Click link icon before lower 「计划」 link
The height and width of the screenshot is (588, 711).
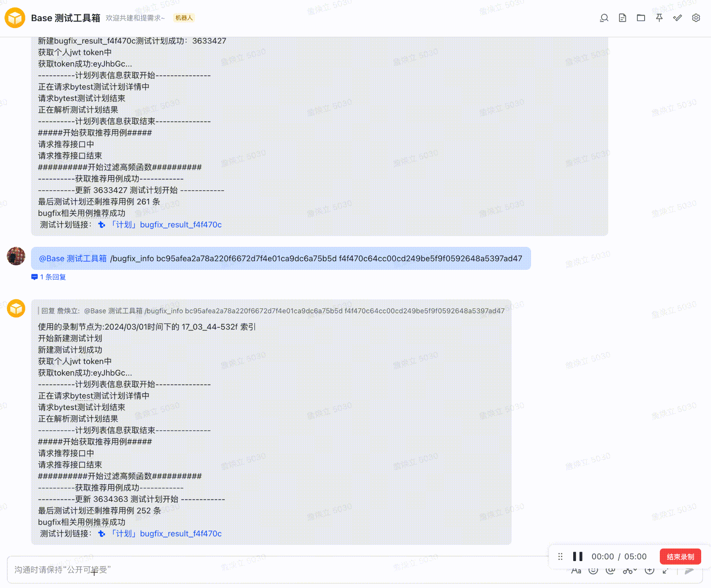[102, 534]
